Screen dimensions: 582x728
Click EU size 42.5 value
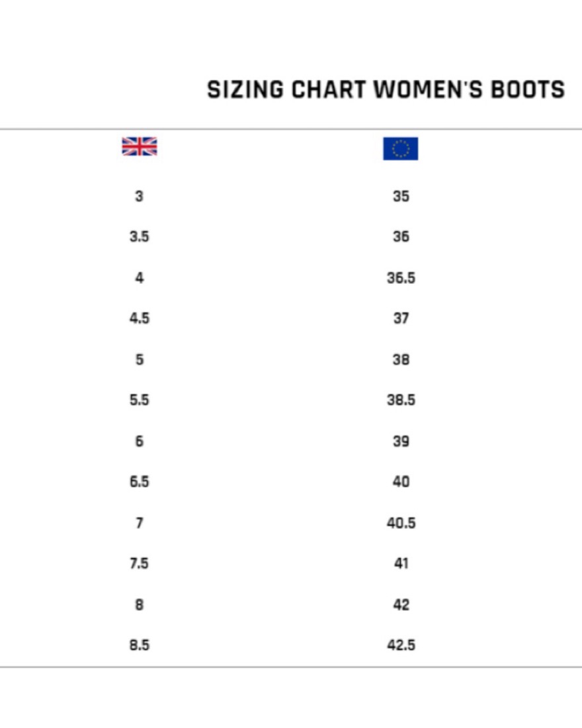(401, 645)
